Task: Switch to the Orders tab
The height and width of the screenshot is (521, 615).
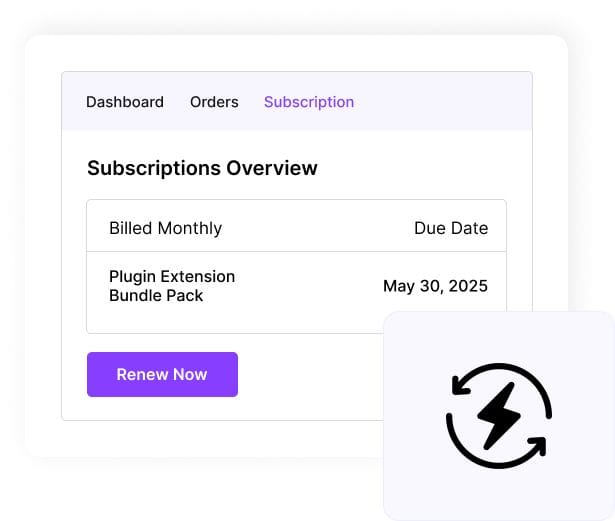Action: pyautogui.click(x=214, y=102)
